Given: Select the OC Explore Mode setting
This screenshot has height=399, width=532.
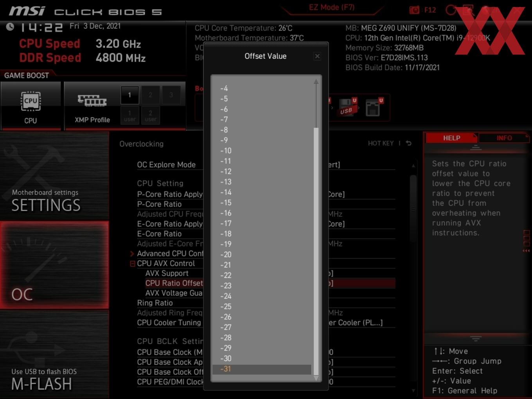Looking at the screenshot, I should [x=166, y=165].
